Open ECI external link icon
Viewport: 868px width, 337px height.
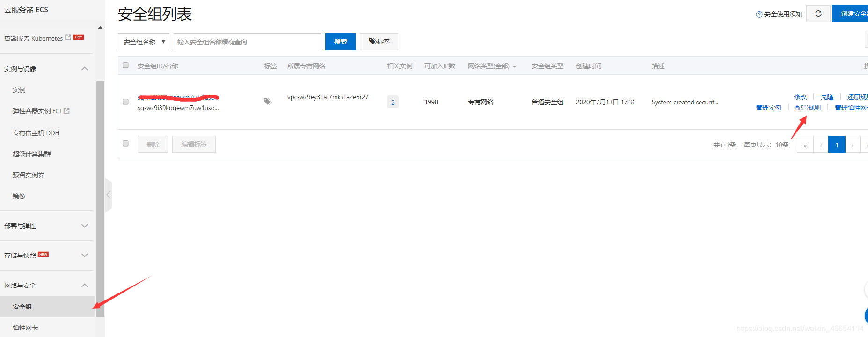[66, 111]
